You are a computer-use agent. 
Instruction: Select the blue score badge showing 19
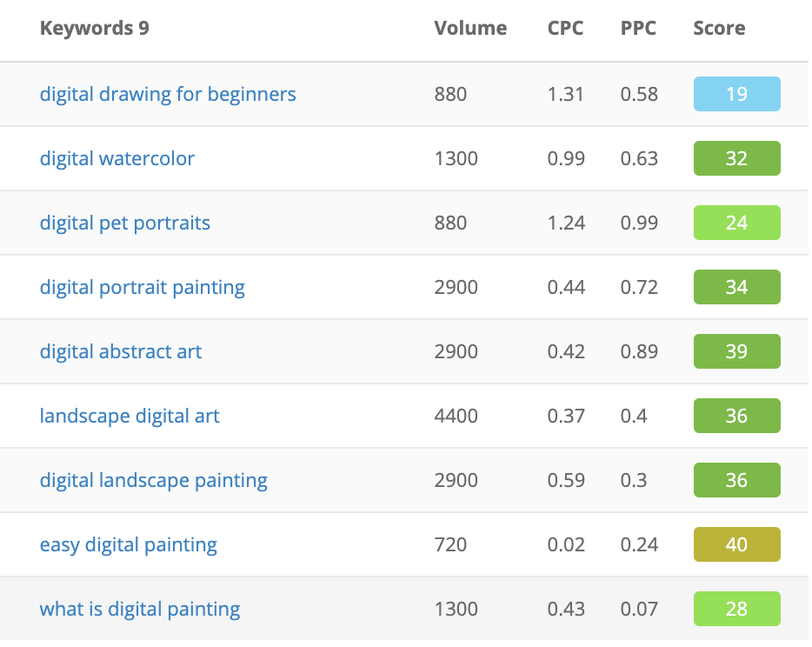click(736, 94)
